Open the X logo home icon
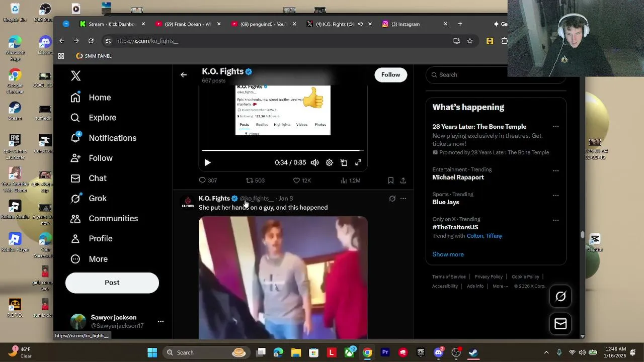644x362 pixels. [75, 75]
